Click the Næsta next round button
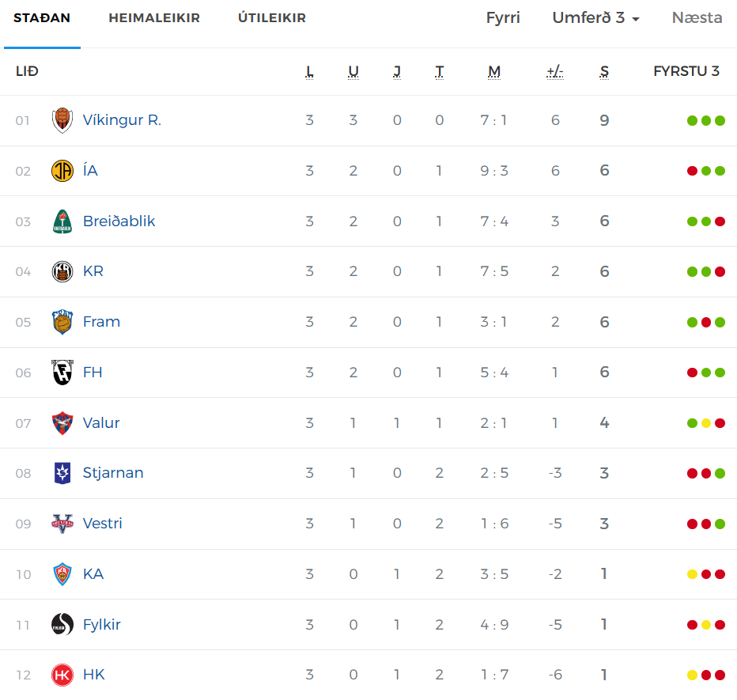The width and height of the screenshot is (737, 700). point(697,18)
